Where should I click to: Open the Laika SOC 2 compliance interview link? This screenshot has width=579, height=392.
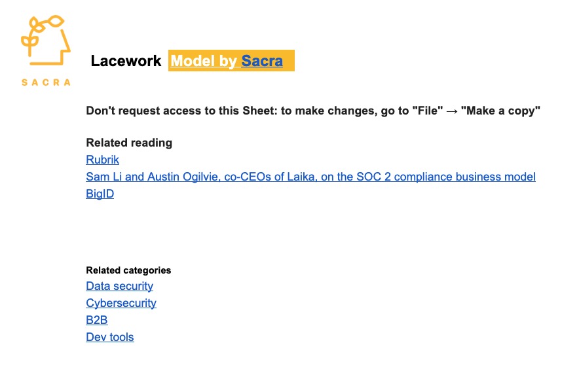[311, 177]
